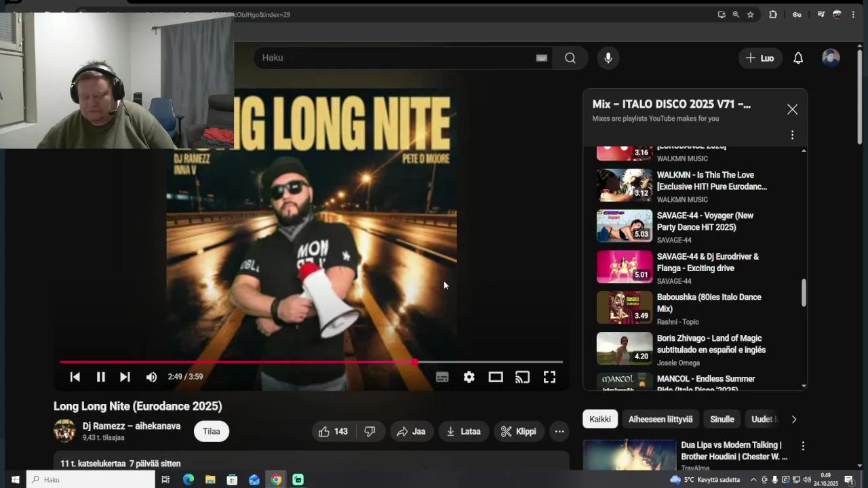Viewport: 868px width, 488px height.
Task: Open the Chrome three-dot menu
Action: 853,14
